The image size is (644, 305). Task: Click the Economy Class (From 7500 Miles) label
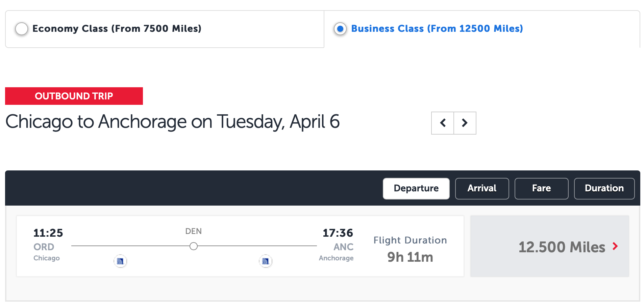[x=117, y=28]
